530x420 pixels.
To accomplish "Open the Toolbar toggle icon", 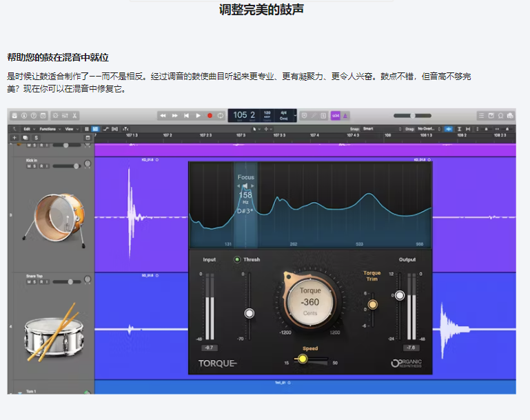I will 43,116.
